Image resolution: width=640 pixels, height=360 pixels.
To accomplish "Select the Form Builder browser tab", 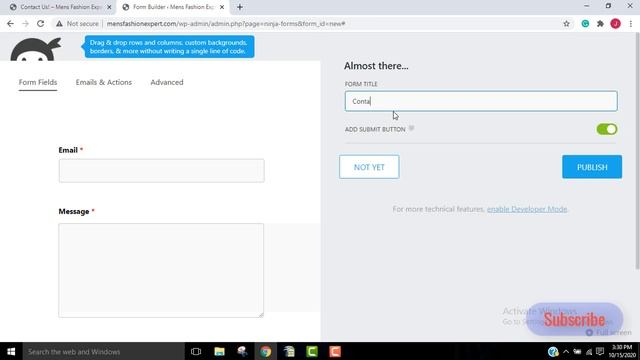I will click(173, 7).
